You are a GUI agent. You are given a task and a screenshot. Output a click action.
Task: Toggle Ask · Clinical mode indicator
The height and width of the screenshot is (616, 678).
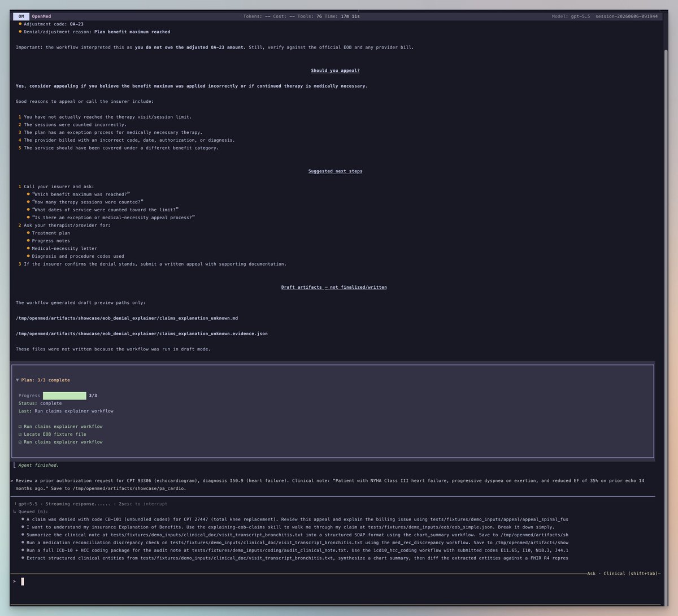point(622,573)
